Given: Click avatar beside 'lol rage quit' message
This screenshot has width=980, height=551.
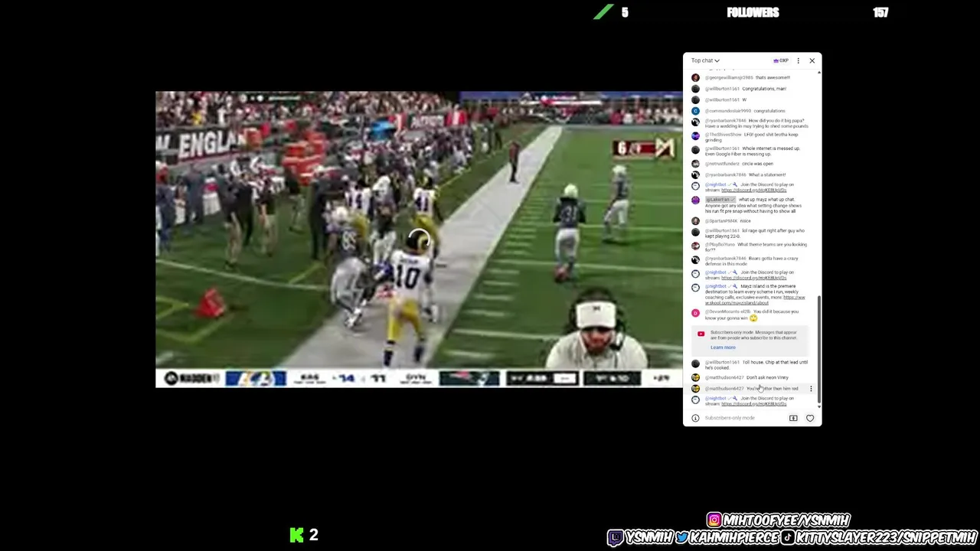Looking at the screenshot, I should coord(695,231).
